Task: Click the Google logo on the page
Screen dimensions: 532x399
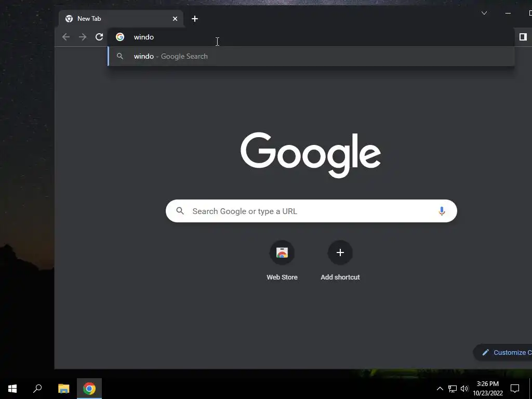Action: click(311, 155)
